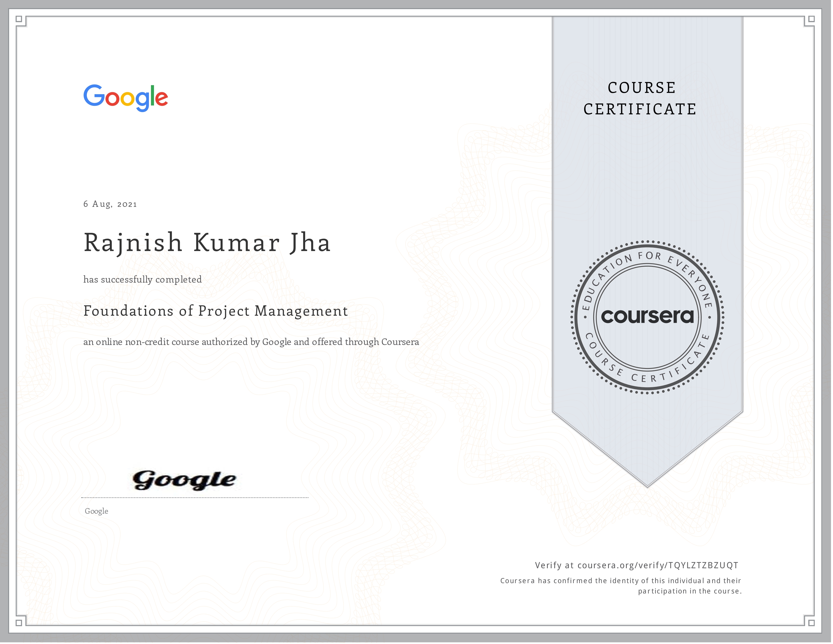The image size is (833, 644).
Task: Click Foundations of Project Management title
Action: point(216,311)
